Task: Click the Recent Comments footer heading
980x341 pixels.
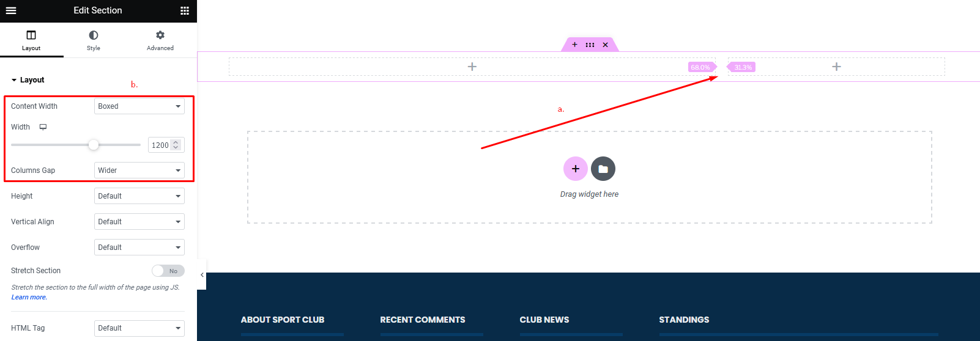Action: pos(423,320)
